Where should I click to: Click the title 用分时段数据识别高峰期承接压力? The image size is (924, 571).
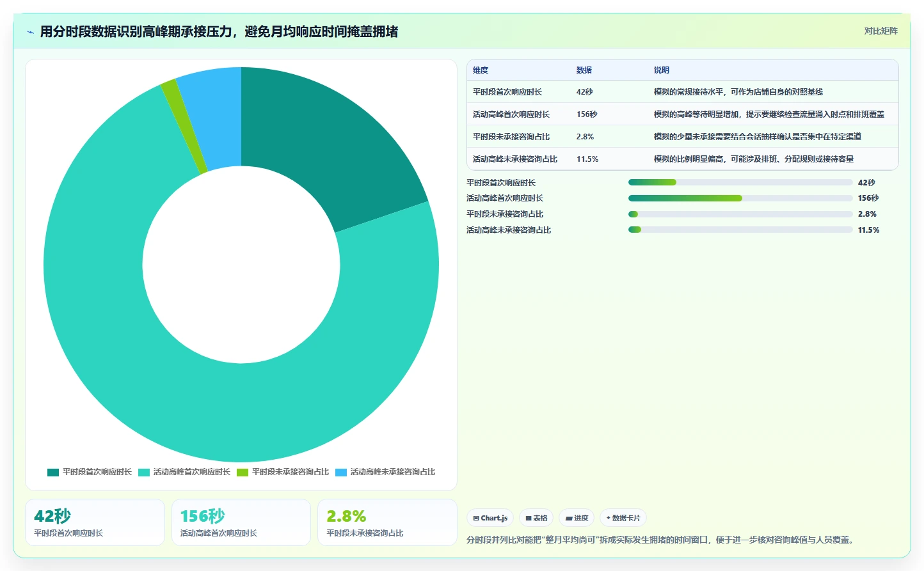[x=219, y=32]
